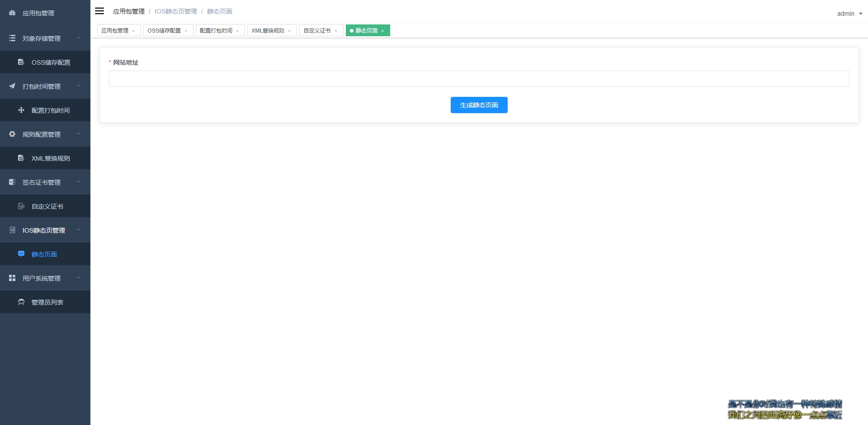
Task: Switch to the XML替换规则 tab
Action: tap(268, 30)
